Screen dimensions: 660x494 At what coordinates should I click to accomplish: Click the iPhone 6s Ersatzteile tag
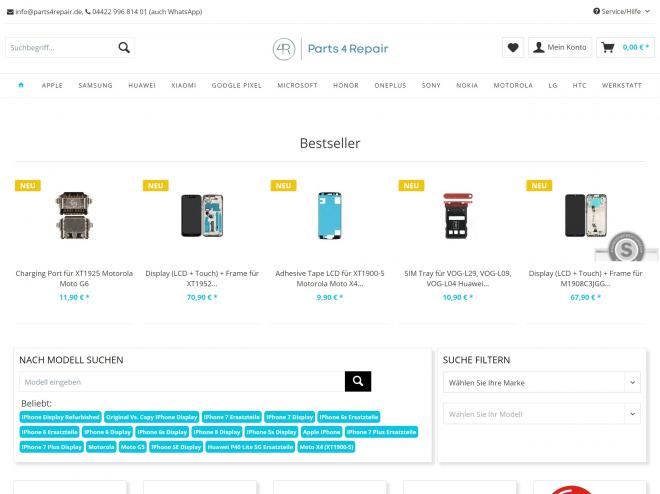(x=349, y=417)
